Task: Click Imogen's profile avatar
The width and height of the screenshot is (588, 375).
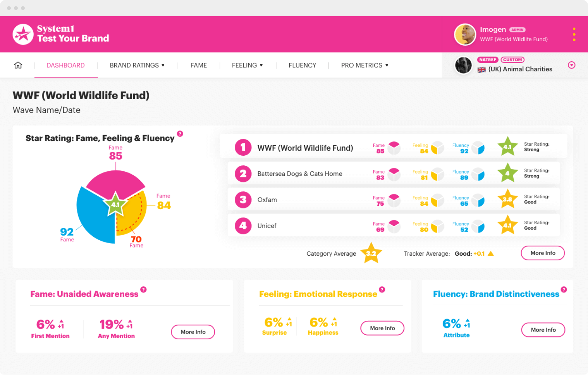Action: coord(465,34)
